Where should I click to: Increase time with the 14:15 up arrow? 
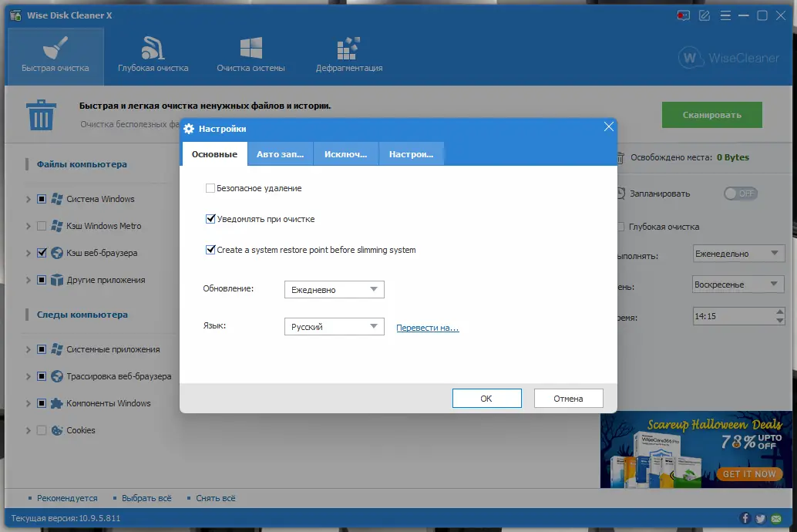[780, 311]
